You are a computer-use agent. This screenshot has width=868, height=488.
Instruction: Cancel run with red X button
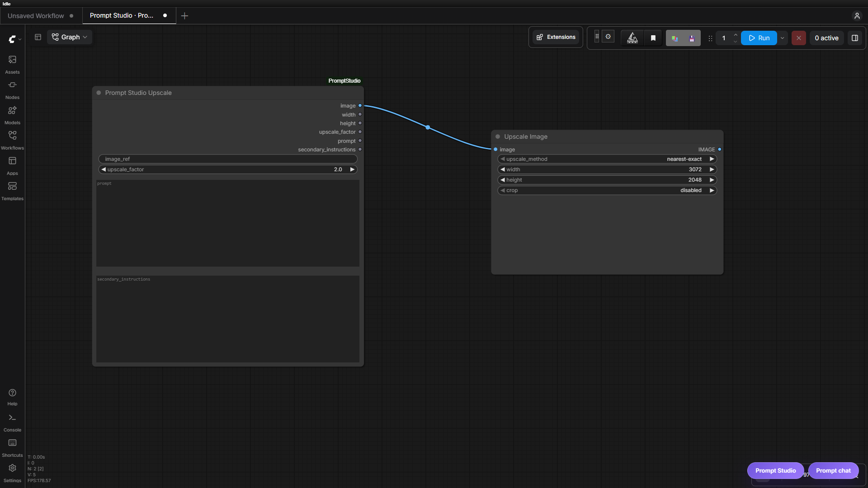(x=799, y=38)
